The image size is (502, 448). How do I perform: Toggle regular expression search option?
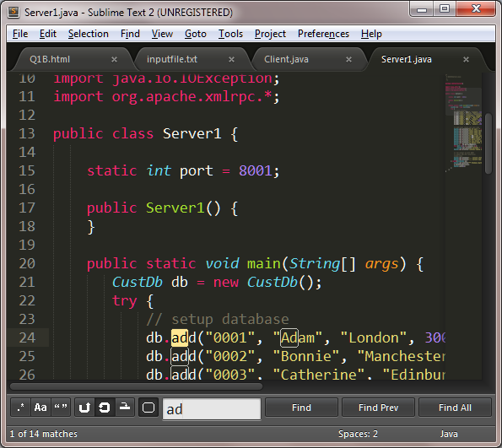point(21,408)
